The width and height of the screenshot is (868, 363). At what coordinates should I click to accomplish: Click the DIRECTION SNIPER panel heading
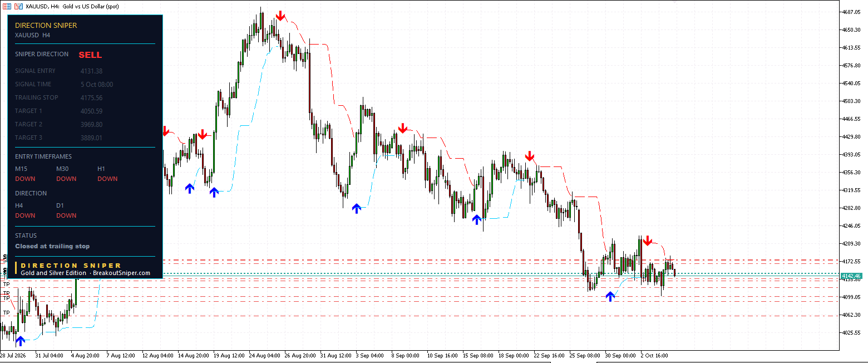[46, 25]
